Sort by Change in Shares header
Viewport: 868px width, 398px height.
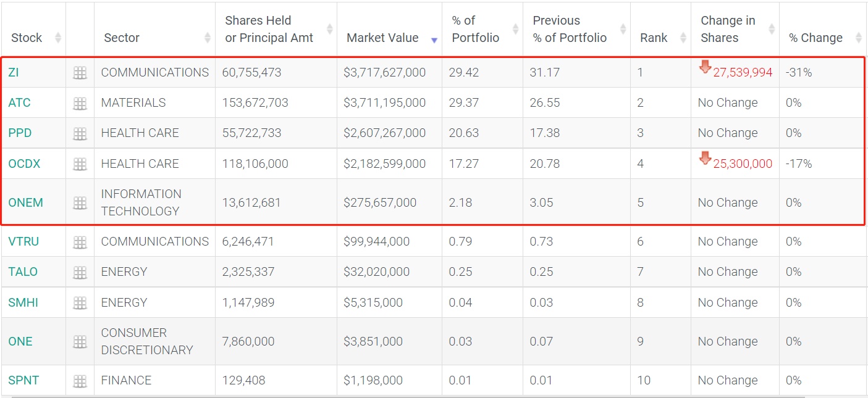728,29
